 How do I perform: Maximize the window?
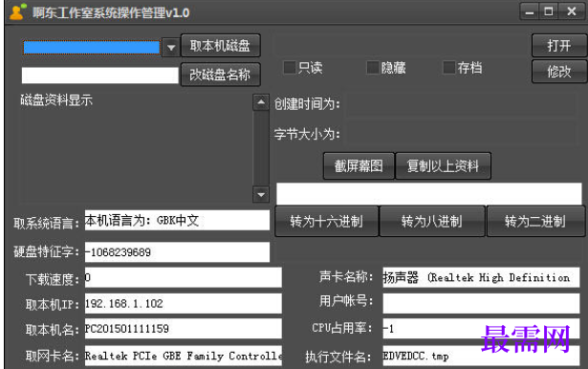pyautogui.click(x=549, y=11)
